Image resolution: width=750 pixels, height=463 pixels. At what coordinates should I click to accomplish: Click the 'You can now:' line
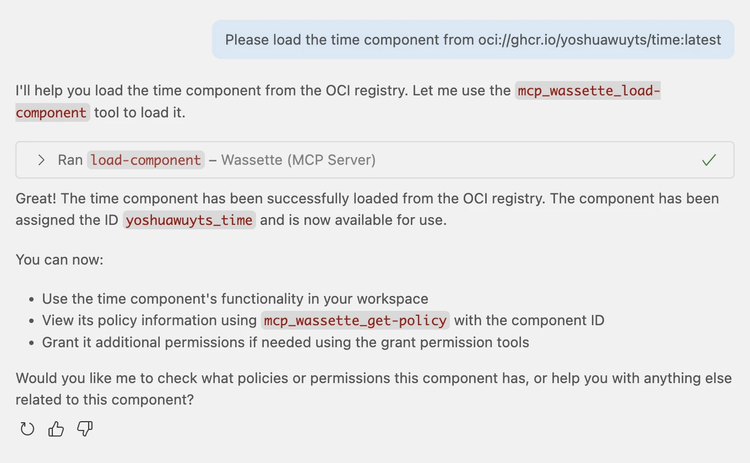click(x=59, y=260)
